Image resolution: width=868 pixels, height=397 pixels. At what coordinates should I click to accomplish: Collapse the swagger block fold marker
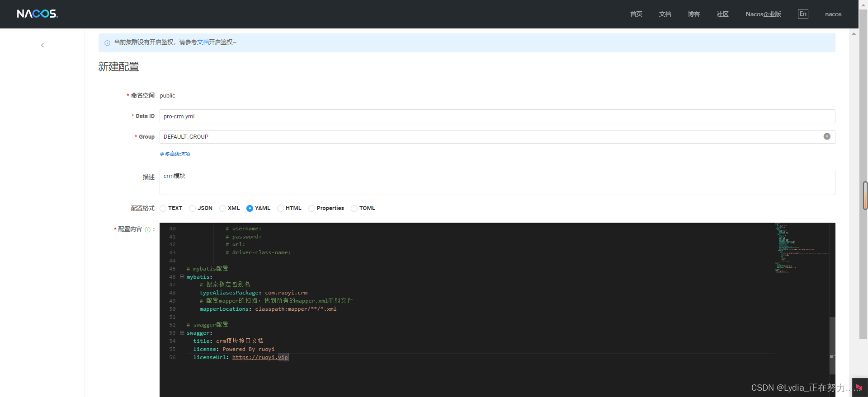tap(182, 333)
